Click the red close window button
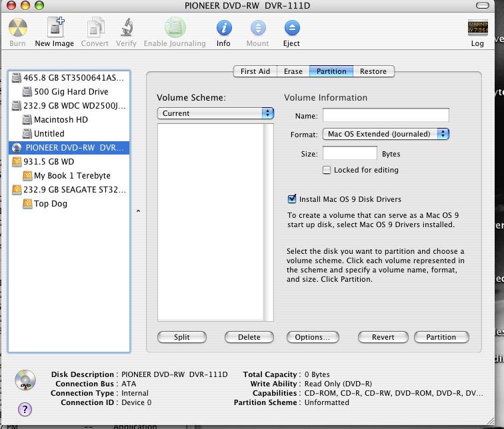This screenshot has height=429, width=504. click(x=11, y=5)
